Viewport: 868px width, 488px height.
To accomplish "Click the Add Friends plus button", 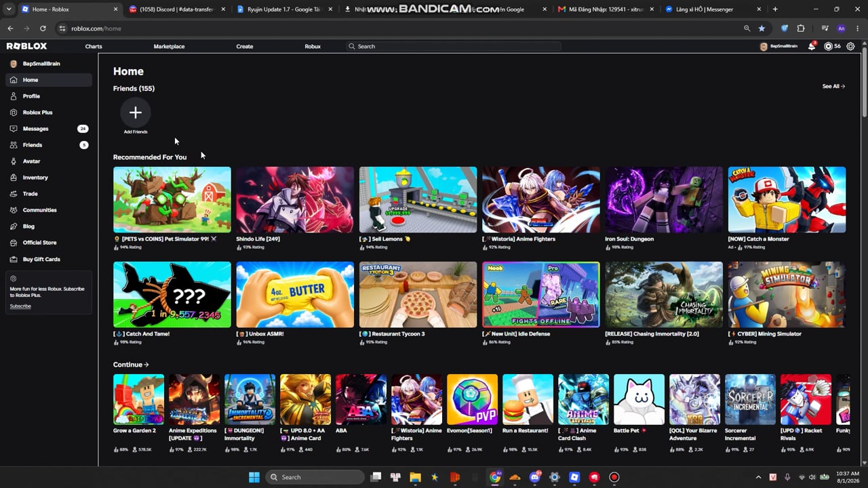I will 136,113.
